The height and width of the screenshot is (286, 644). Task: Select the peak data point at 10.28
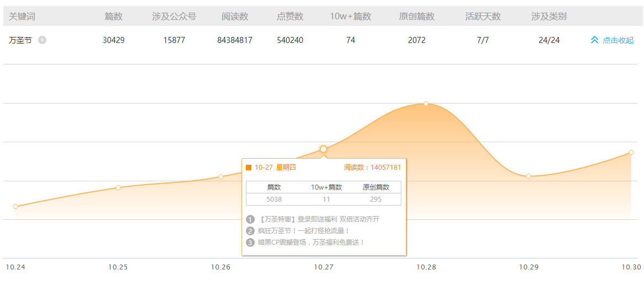(426, 104)
